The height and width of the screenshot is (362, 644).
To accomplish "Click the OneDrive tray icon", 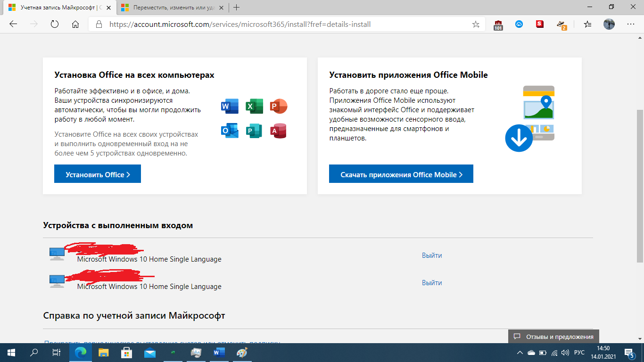I will pyautogui.click(x=531, y=353).
